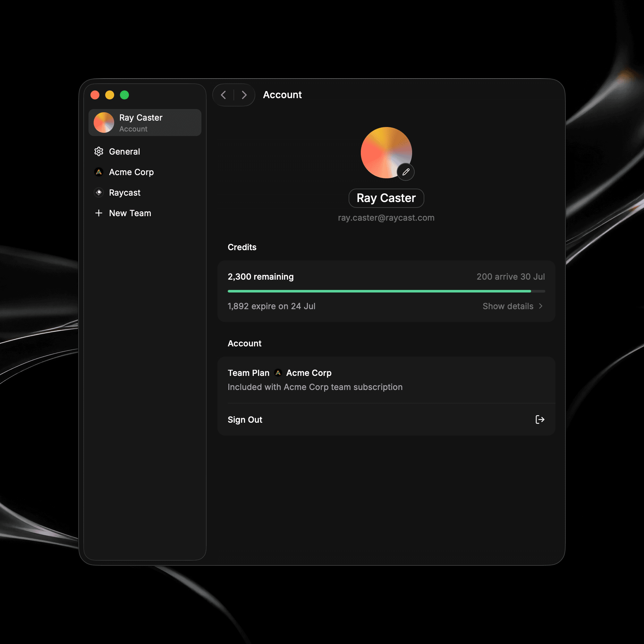The width and height of the screenshot is (644, 644).
Task: Expand the chevron next to Show details
Action: [x=541, y=306]
